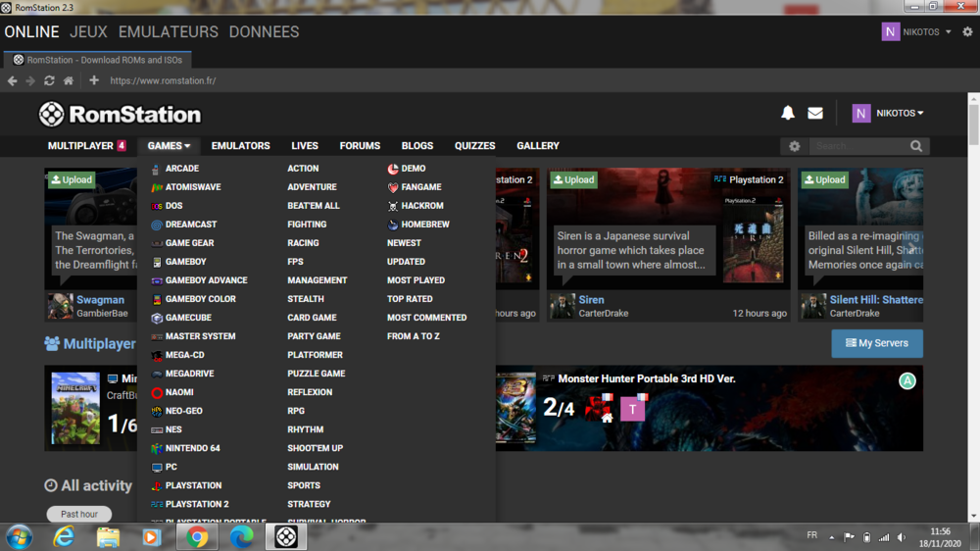Switch to the DONNEES tab
Screen dimensions: 980x551
click(x=264, y=32)
